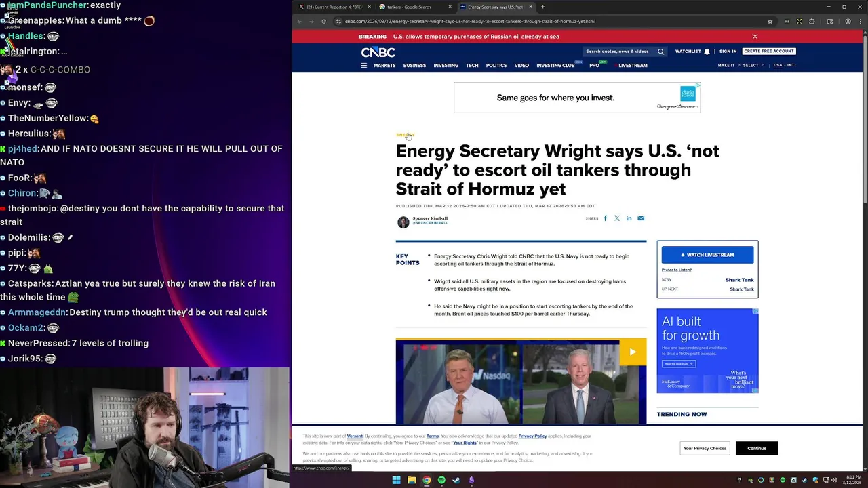Click Chrome icon in taskbar
Screen dimensions: 868x488
point(427,481)
